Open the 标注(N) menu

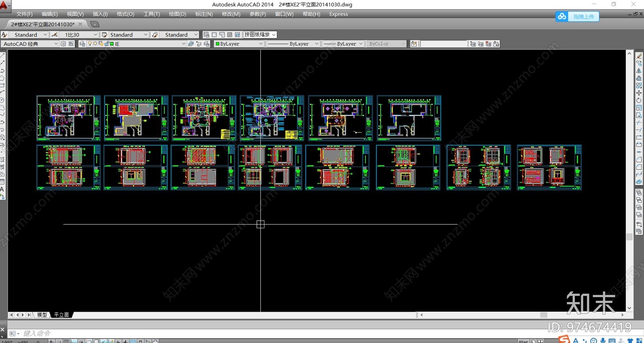coord(204,14)
